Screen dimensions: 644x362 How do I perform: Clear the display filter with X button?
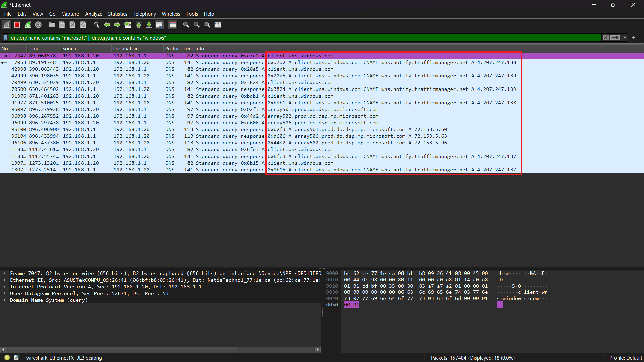pyautogui.click(x=606, y=38)
